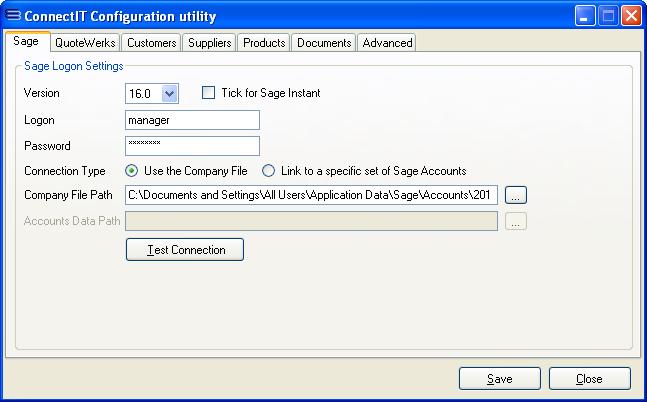Screen dimensions: 647x402
Task: Click the Test Connection button
Action: [185, 250]
